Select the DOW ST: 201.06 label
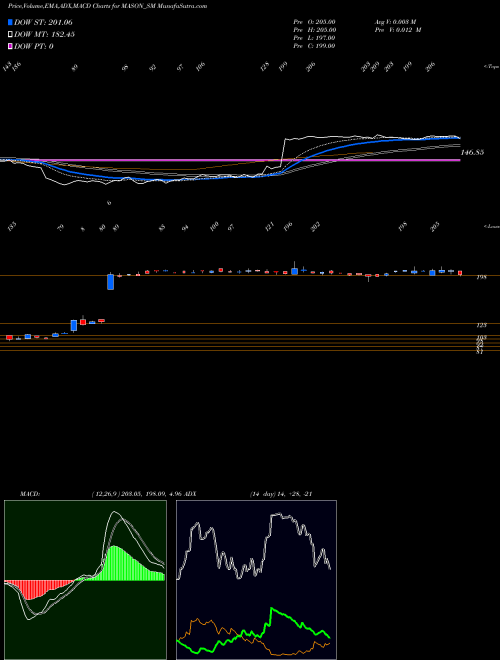This screenshot has height=660, width=500. point(43,22)
